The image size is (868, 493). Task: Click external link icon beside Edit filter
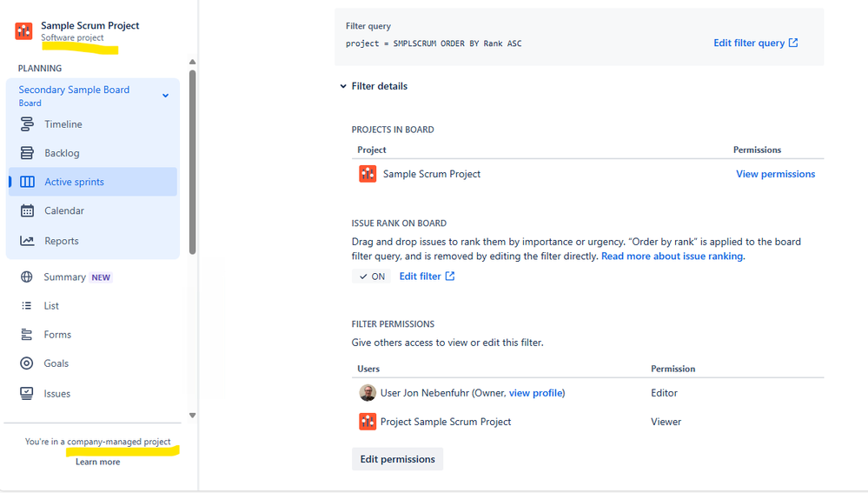(450, 276)
